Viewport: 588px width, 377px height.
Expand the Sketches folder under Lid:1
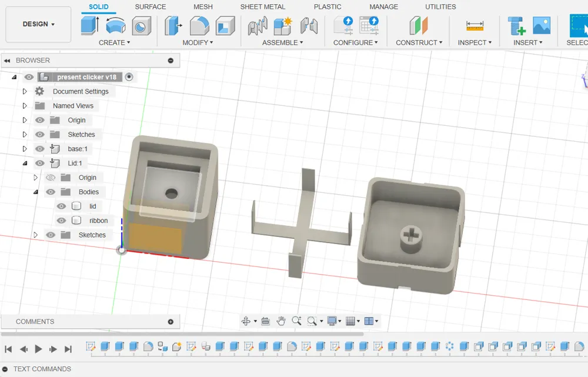36,235
